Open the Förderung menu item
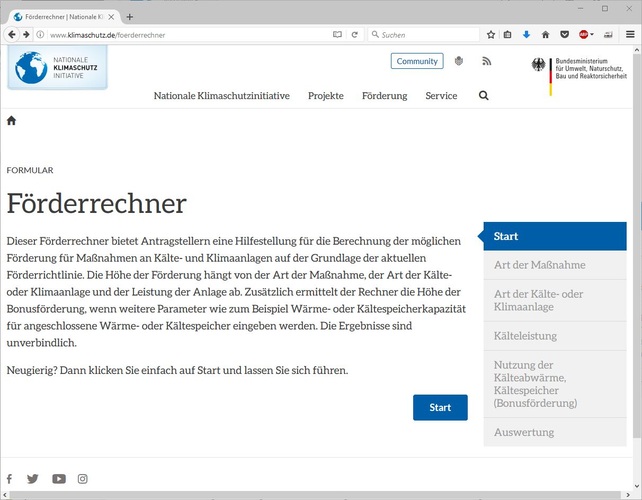642x500 pixels. tap(385, 96)
